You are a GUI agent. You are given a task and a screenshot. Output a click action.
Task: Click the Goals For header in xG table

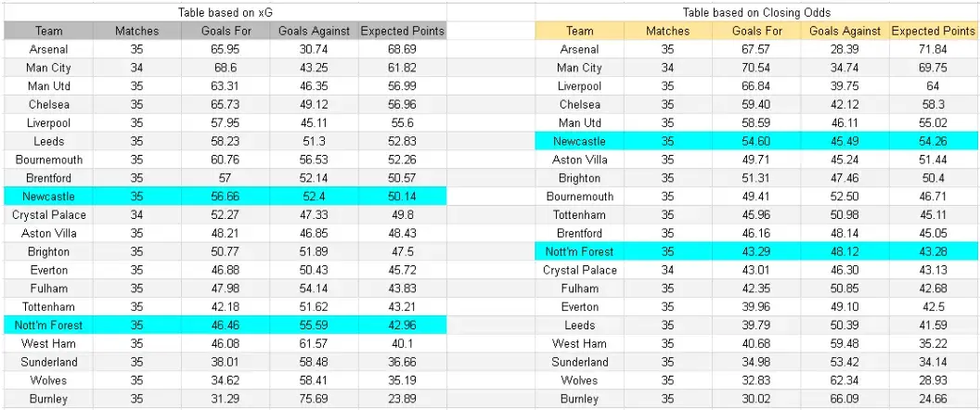coord(225,31)
